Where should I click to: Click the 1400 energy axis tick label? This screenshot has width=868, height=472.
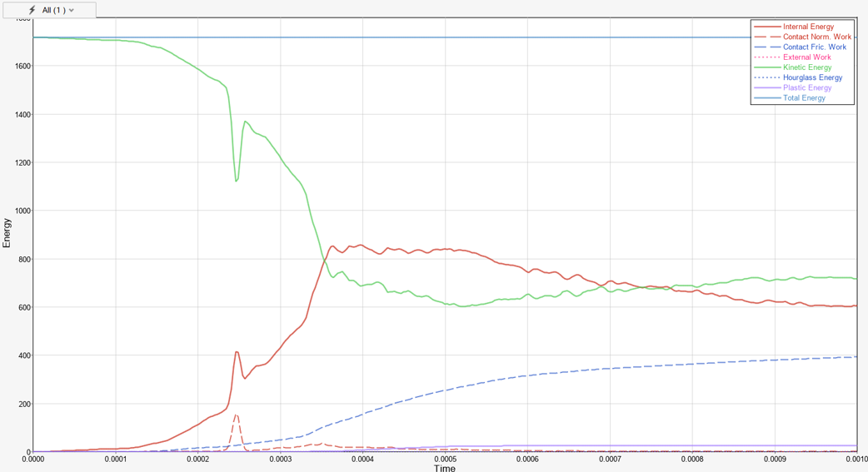tap(22, 115)
